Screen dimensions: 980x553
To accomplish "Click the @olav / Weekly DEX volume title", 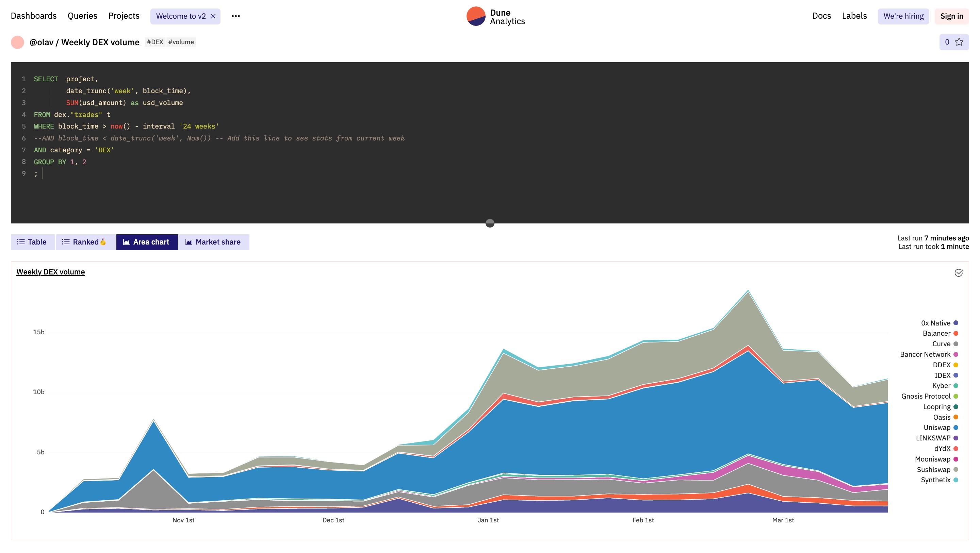I will 84,42.
